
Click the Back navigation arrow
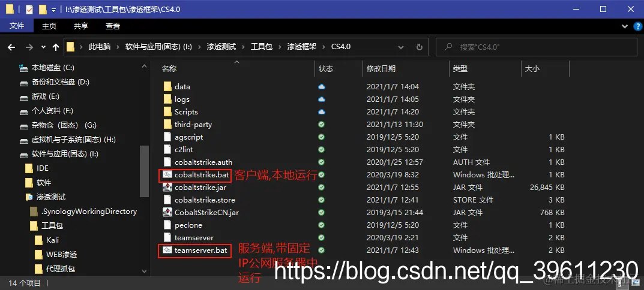point(11,47)
